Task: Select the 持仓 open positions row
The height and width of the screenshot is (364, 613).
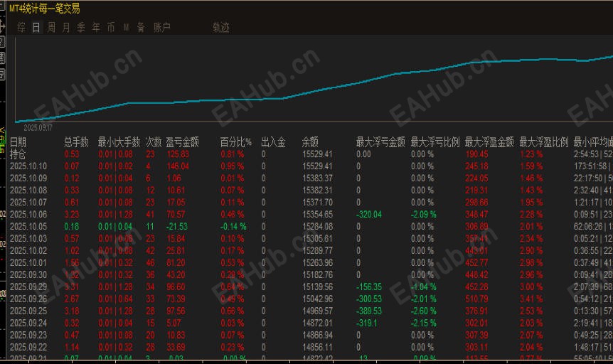Action: [x=311, y=154]
